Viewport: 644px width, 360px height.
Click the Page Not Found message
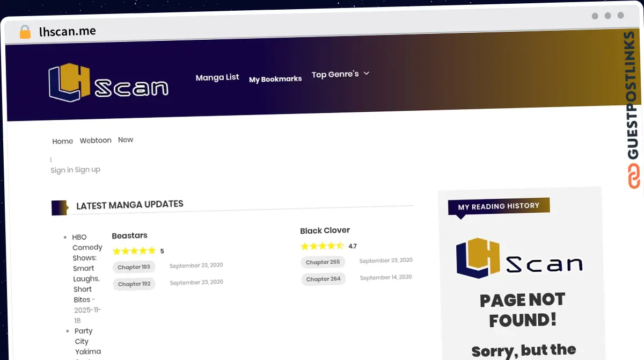point(522,310)
